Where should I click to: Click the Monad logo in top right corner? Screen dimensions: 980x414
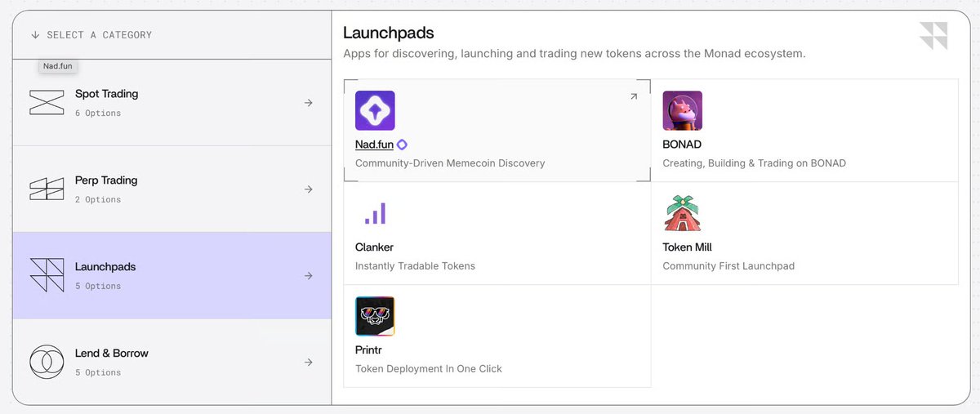point(933,37)
